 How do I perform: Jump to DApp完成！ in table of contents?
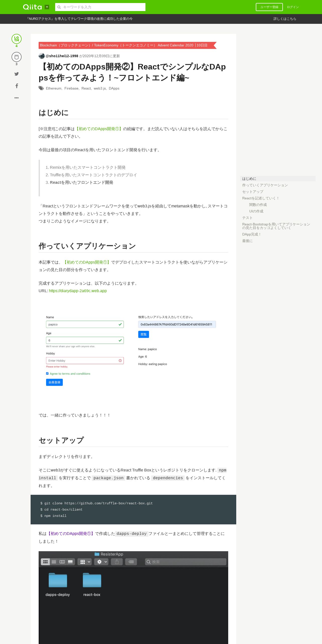coord(252,234)
